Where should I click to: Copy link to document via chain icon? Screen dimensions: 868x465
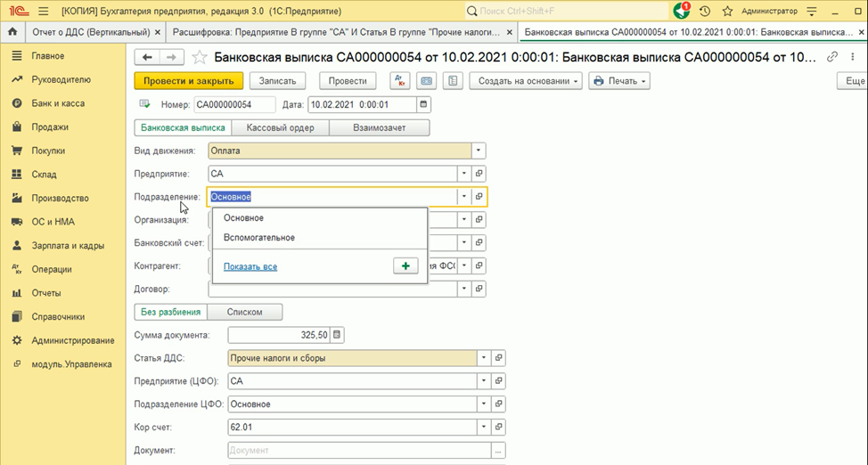click(x=832, y=56)
